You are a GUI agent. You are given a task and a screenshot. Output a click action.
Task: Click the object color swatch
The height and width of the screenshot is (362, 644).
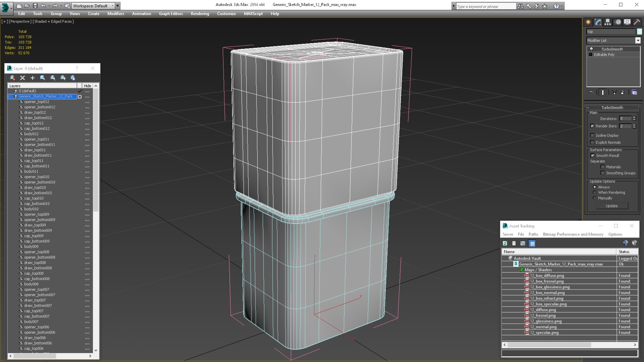coord(639,32)
